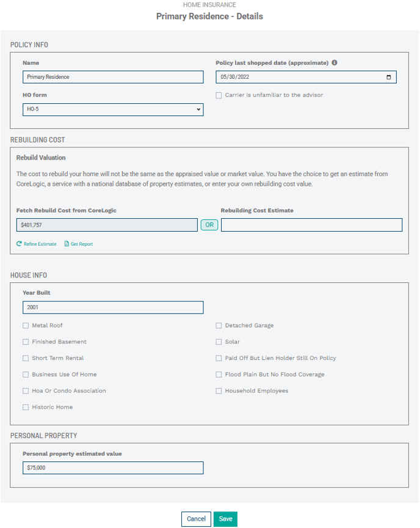Toggle the Solar checkbox
This screenshot has width=420, height=528.
219,342
